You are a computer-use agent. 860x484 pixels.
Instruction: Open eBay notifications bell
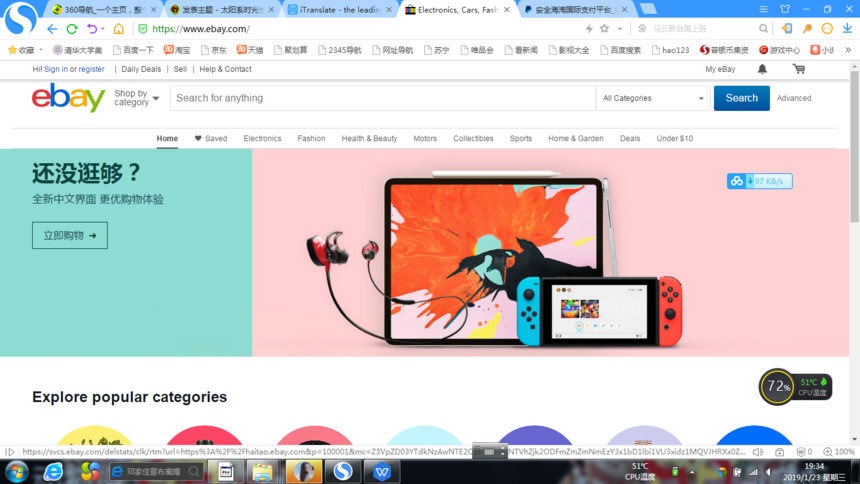pos(762,69)
